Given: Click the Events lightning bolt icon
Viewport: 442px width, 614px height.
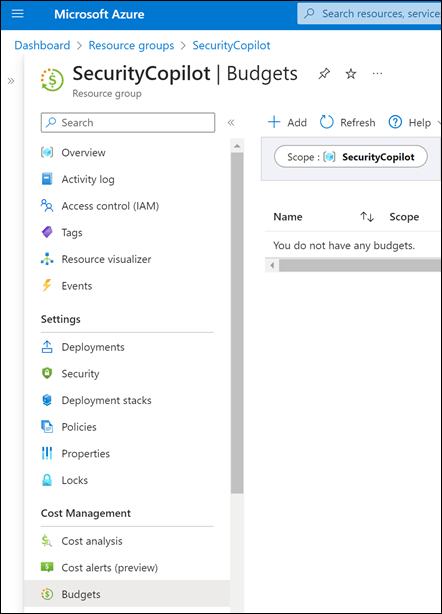Looking at the screenshot, I should [x=47, y=285].
